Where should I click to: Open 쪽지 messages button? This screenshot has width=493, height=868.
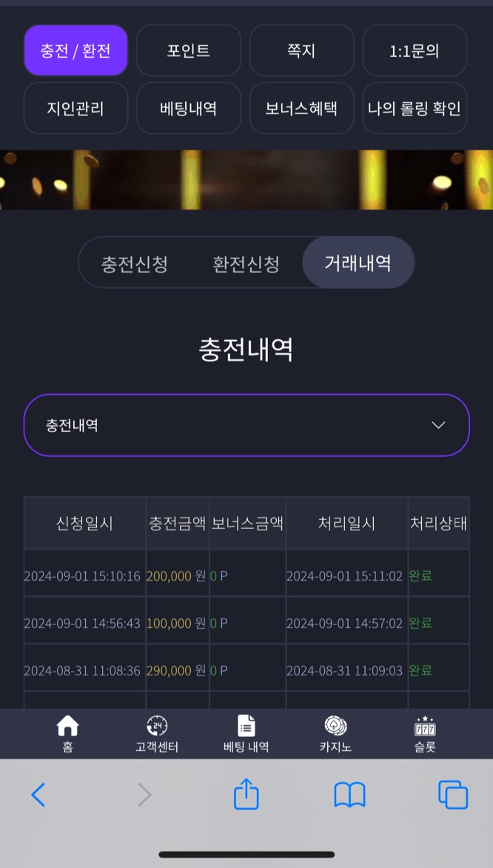point(301,50)
